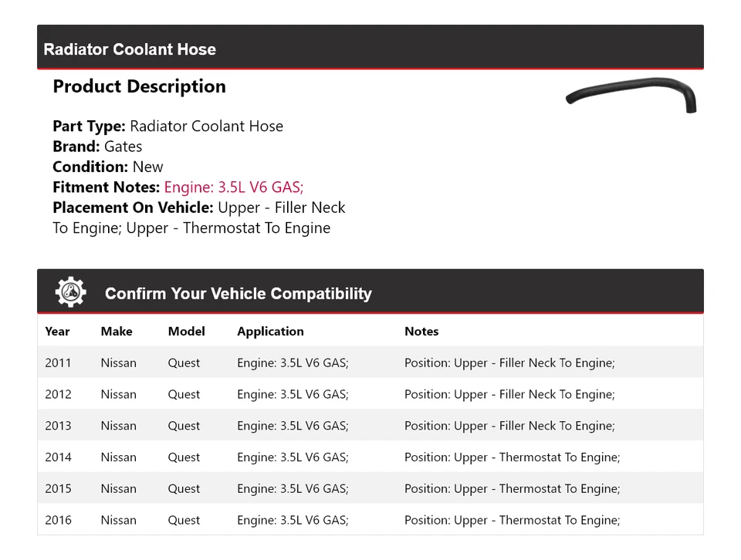The image size is (741, 560).
Task: Click the 2013 row's Filler Neck note
Action: [509, 426]
